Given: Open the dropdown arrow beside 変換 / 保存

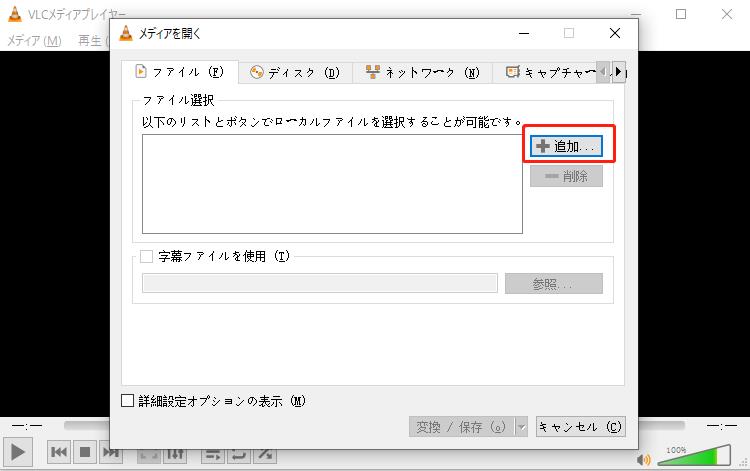Looking at the screenshot, I should (x=521, y=427).
